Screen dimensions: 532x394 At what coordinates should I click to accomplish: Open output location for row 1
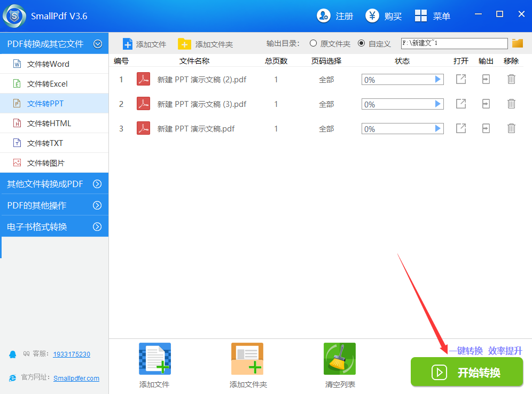coord(486,79)
